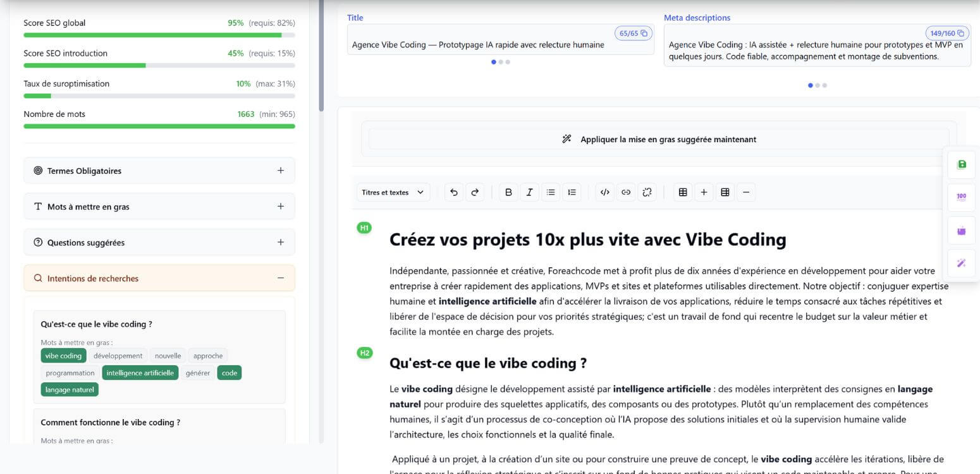Viewport: 980px width, 474px height.
Task: Click the table icon right of the unlink icon
Action: (x=683, y=193)
